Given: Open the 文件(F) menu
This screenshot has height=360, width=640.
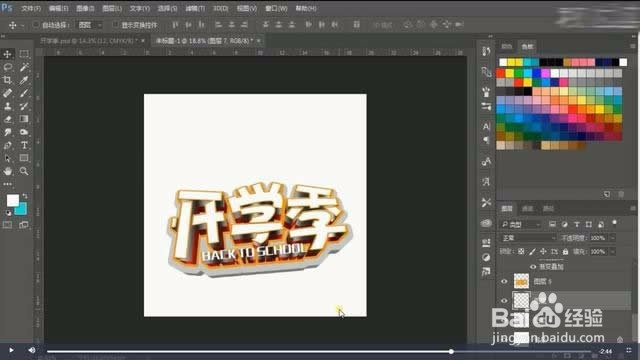Looking at the screenshot, I should pos(31,8).
